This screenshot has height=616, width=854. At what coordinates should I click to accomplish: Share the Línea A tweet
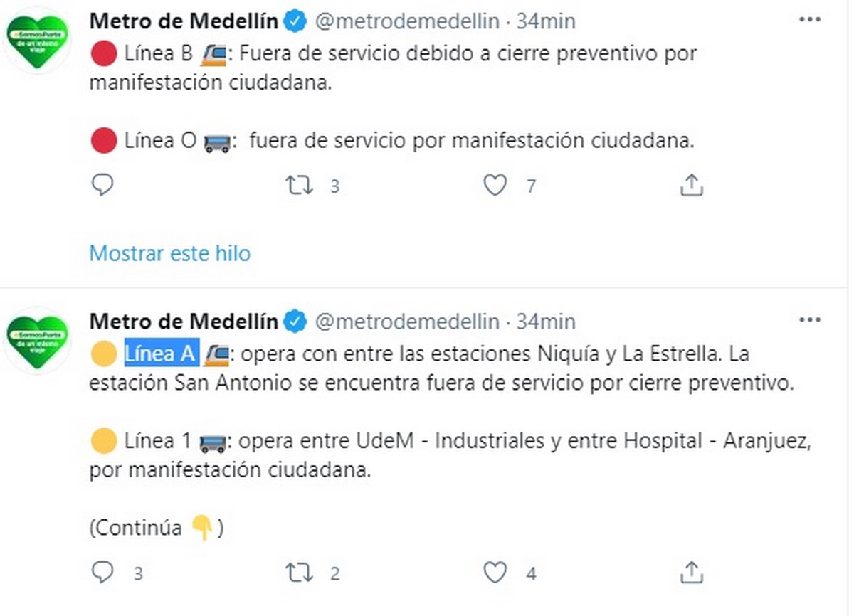[x=691, y=573]
